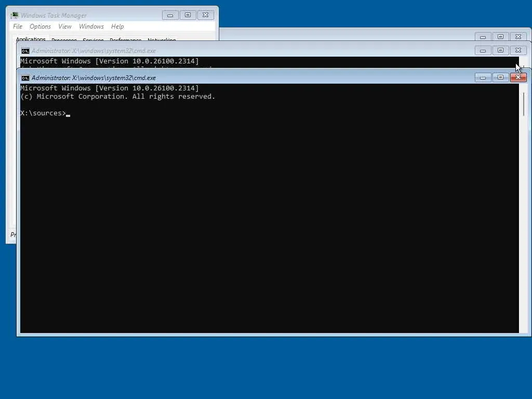Open the Help menu in Task Manager
The height and width of the screenshot is (399, 532).
click(x=117, y=26)
